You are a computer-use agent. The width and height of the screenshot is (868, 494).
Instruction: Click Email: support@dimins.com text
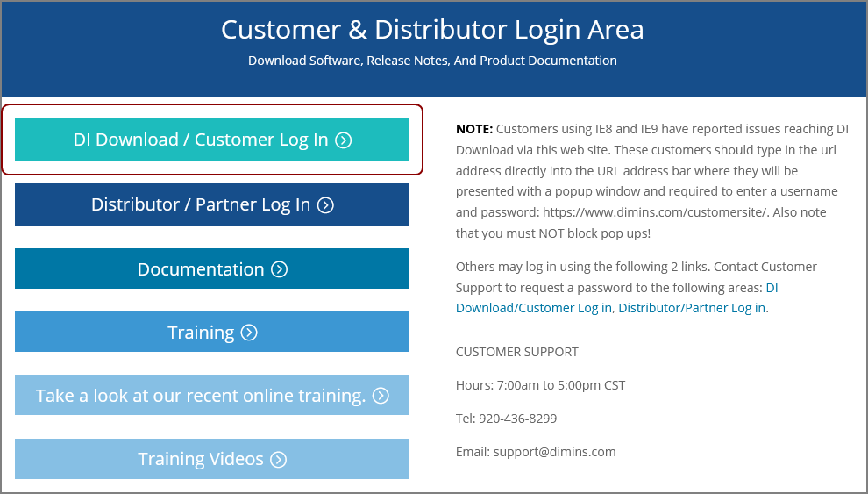coord(536,451)
